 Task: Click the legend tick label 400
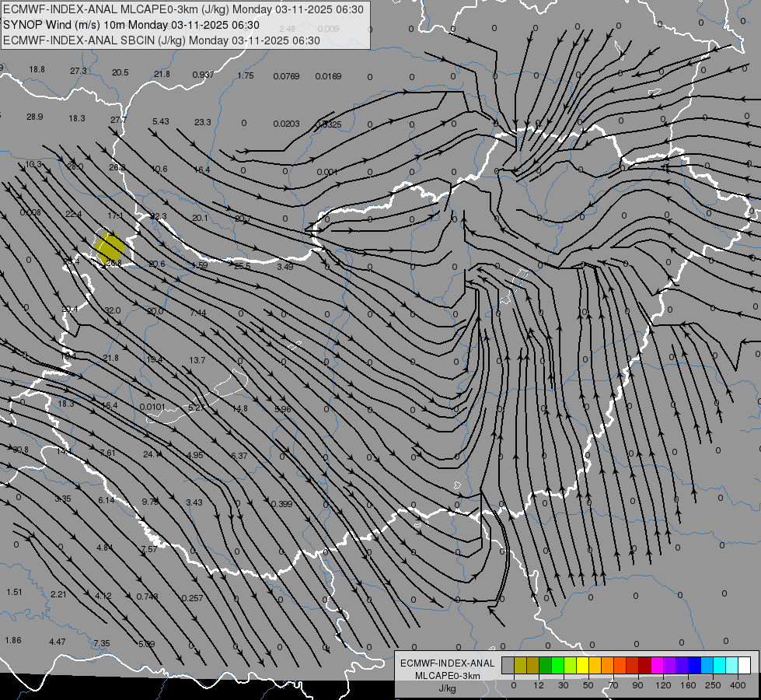click(738, 685)
